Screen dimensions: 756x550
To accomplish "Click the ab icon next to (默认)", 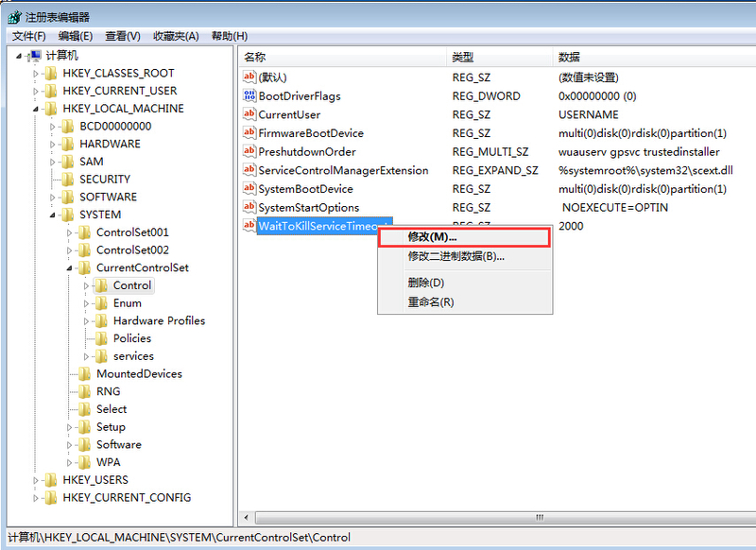I will [249, 77].
